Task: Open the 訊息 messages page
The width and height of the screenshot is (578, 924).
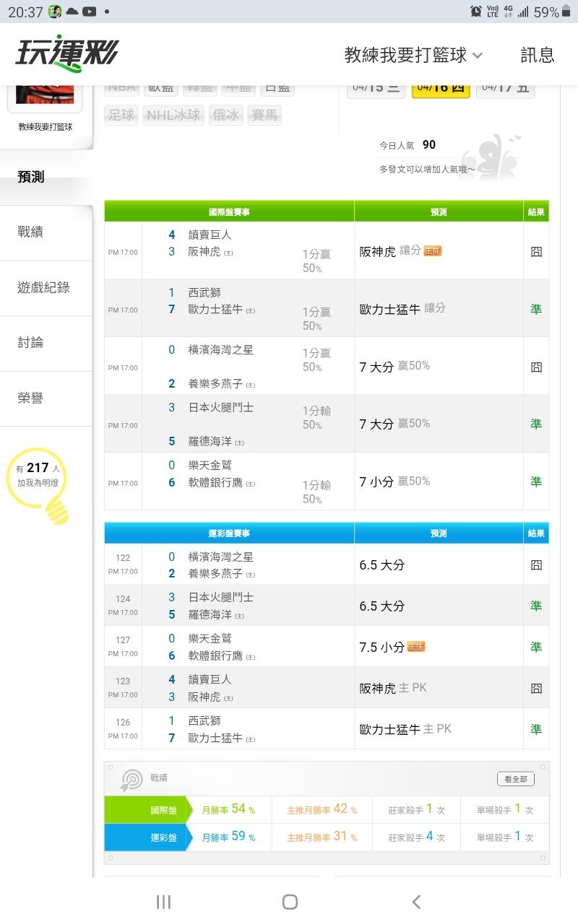Action: click(538, 55)
